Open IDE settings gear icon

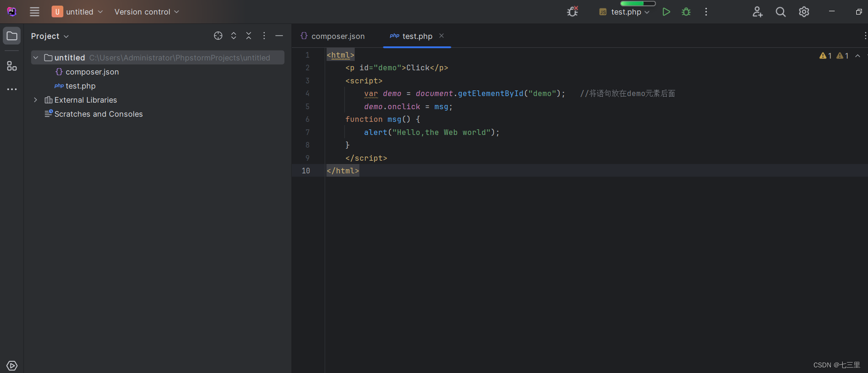tap(804, 12)
